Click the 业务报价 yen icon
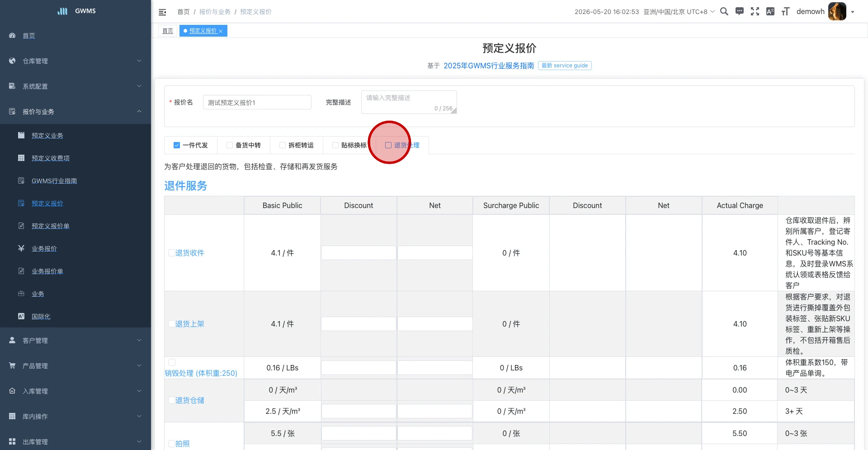This screenshot has height=450, width=868. click(x=21, y=248)
